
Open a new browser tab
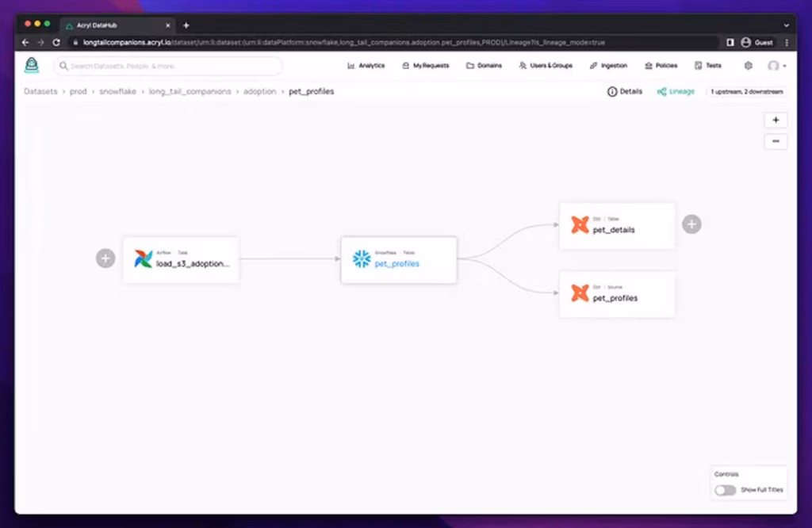186,25
